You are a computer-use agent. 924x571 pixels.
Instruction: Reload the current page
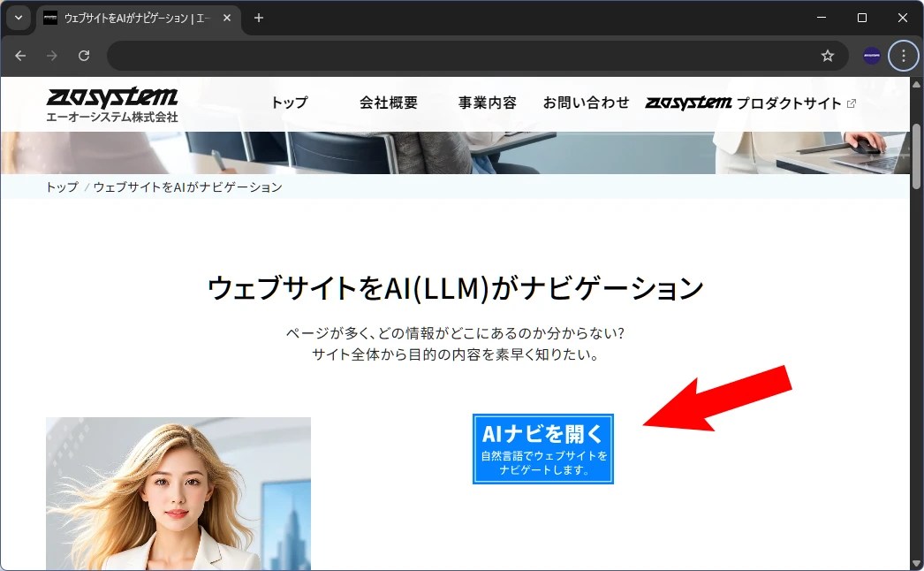[84, 56]
